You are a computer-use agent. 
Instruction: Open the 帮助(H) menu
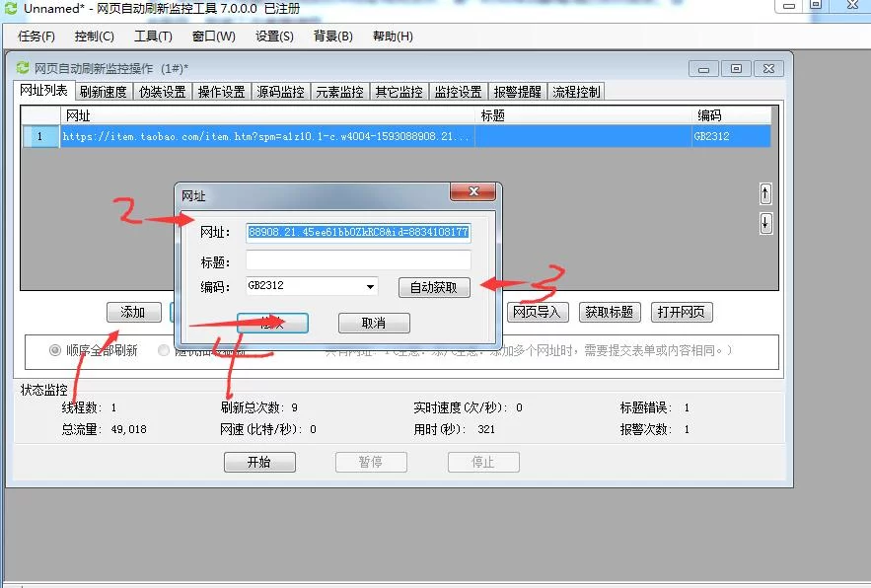pyautogui.click(x=393, y=37)
